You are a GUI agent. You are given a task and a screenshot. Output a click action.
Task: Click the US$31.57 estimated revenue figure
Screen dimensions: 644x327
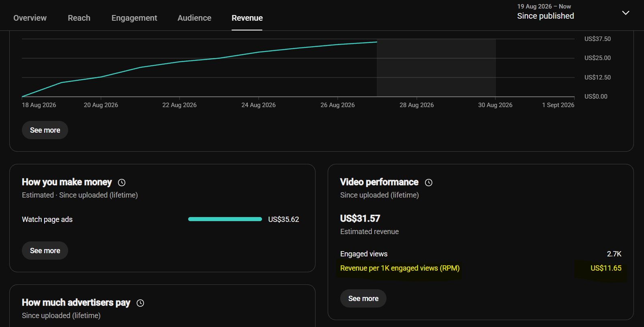[360, 219]
